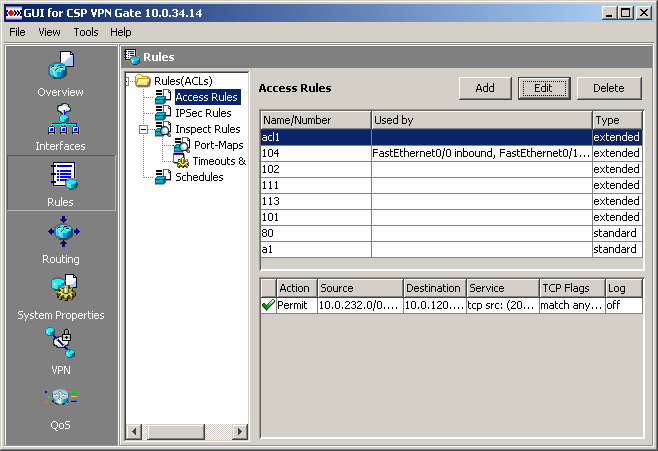Select Access Rules in the tree
Image resolution: width=658 pixels, height=451 pixels.
tap(207, 97)
